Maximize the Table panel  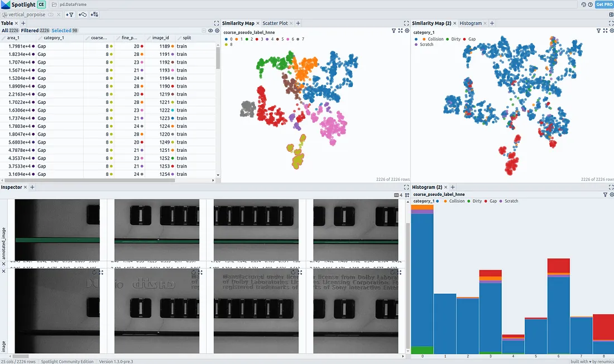coord(216,23)
